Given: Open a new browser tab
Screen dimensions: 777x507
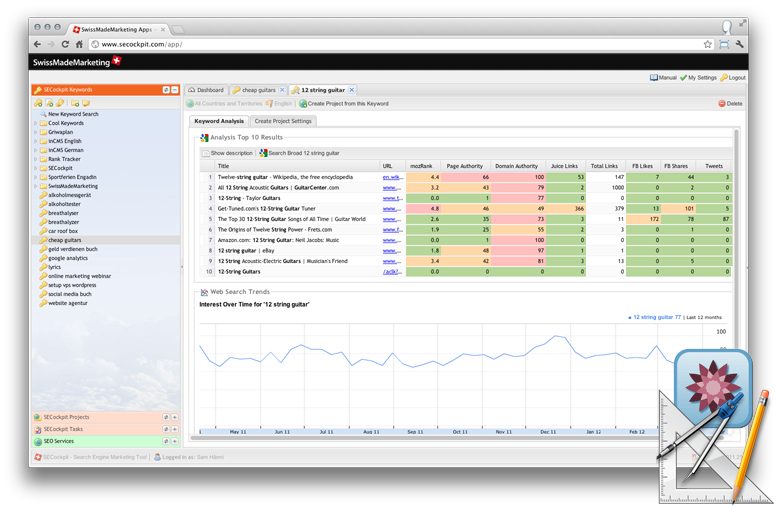Looking at the screenshot, I should 177,30.
